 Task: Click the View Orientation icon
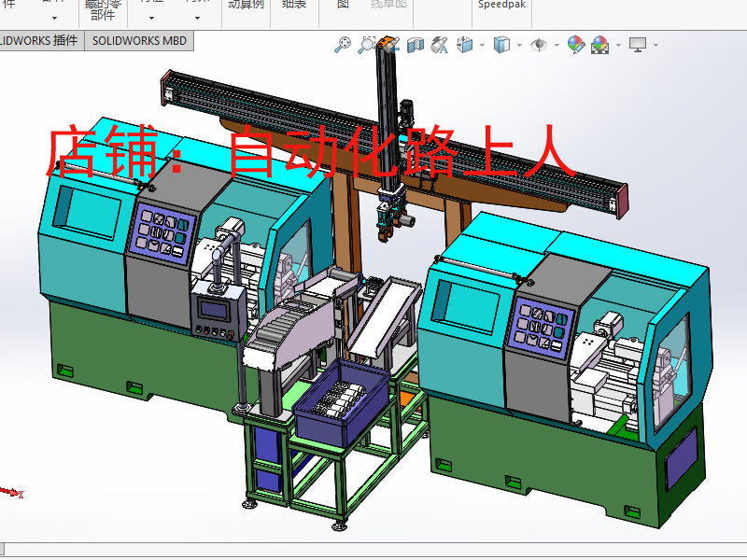click(x=464, y=44)
